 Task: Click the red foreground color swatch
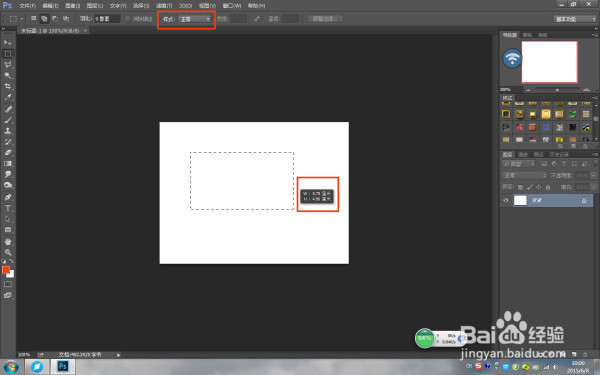pyautogui.click(x=6, y=269)
